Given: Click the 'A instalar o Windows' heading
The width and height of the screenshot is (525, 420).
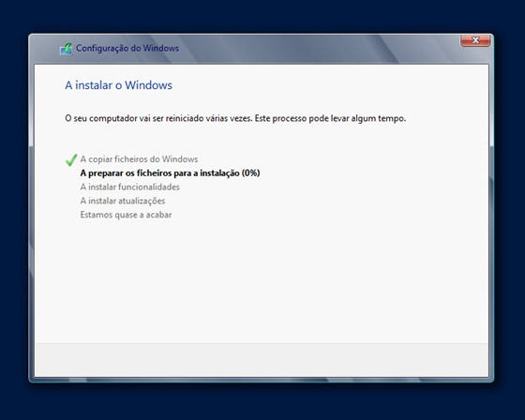Looking at the screenshot, I should coord(118,85).
